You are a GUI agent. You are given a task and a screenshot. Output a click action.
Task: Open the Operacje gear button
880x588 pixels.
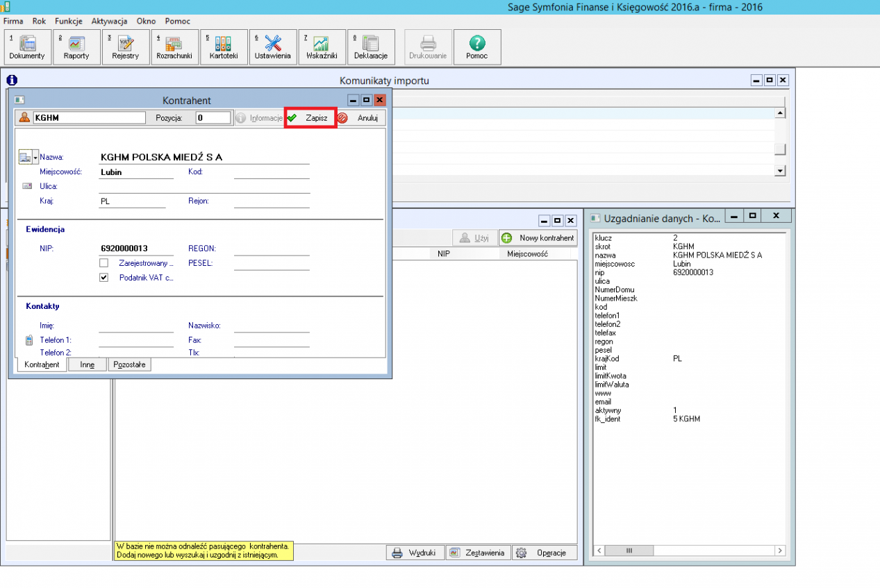tap(545, 553)
